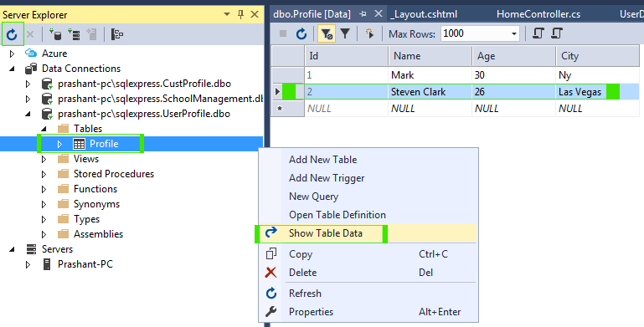The height and width of the screenshot is (327, 644).
Task: Expand the Azure node
Action: tap(12, 54)
